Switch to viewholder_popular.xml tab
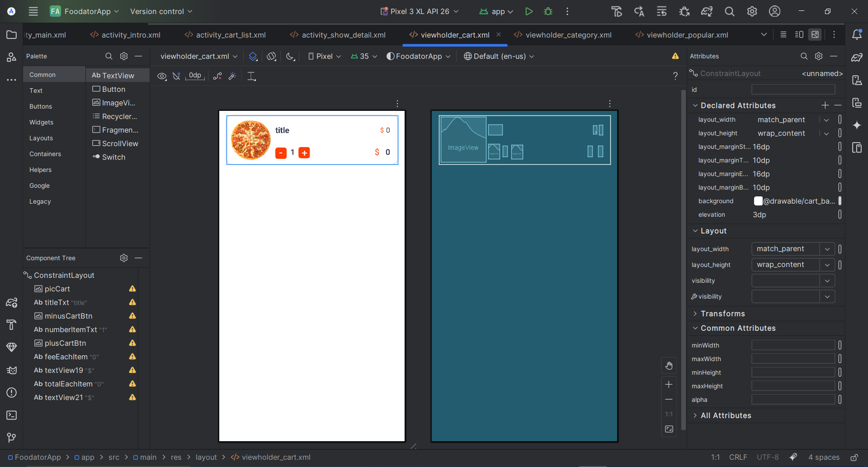Viewport: 868px width, 467px height. (682, 35)
